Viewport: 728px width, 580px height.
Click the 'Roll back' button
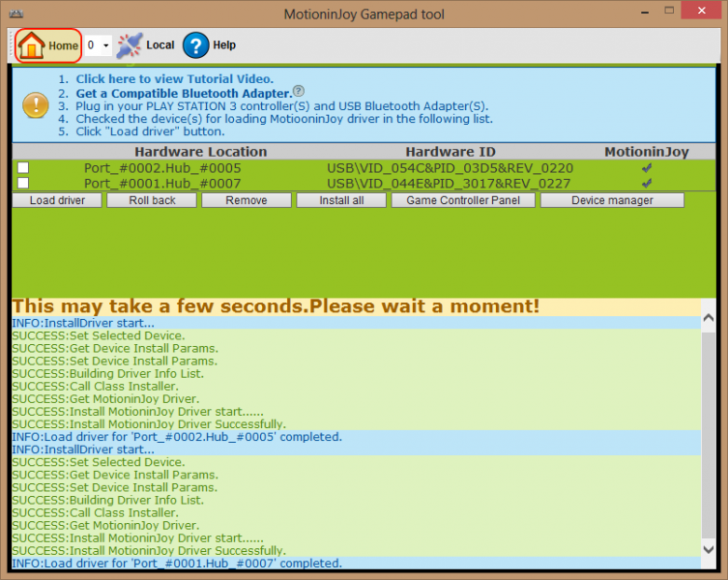[152, 200]
